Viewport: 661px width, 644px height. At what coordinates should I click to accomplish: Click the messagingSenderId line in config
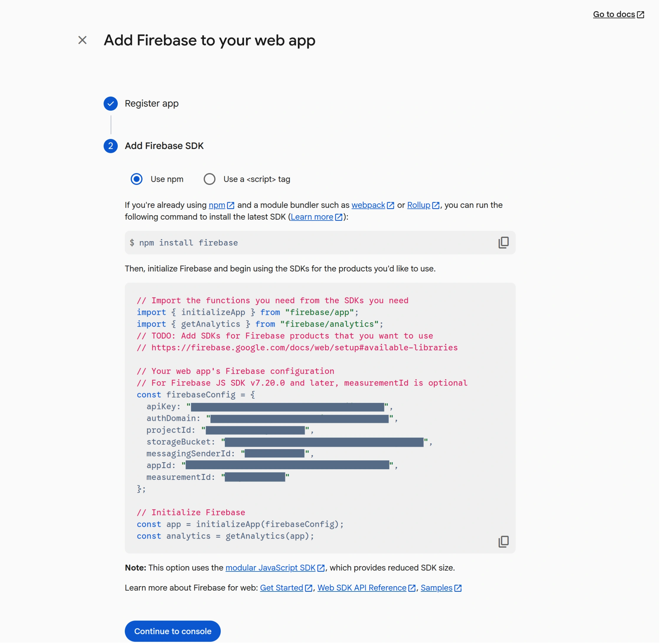[230, 455]
